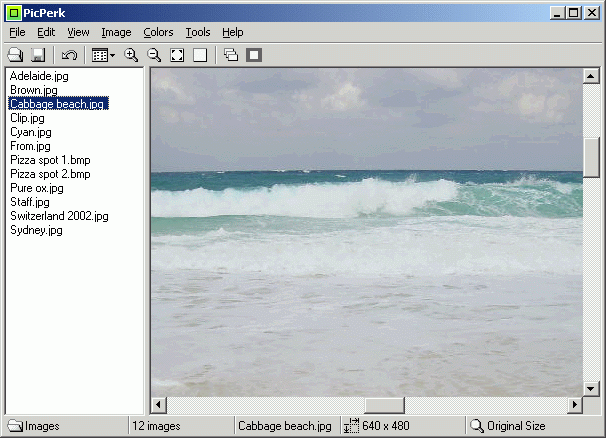Click the open folder toolbar icon

pyautogui.click(x=15, y=55)
